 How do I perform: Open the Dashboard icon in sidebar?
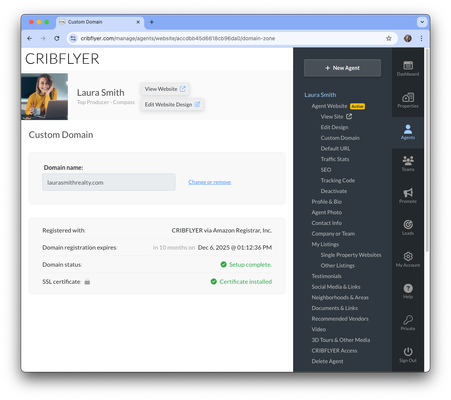coord(408,65)
